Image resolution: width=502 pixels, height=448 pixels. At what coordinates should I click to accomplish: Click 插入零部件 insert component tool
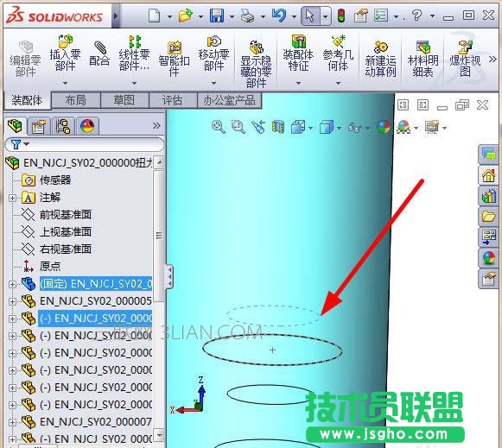pyautogui.click(x=65, y=53)
